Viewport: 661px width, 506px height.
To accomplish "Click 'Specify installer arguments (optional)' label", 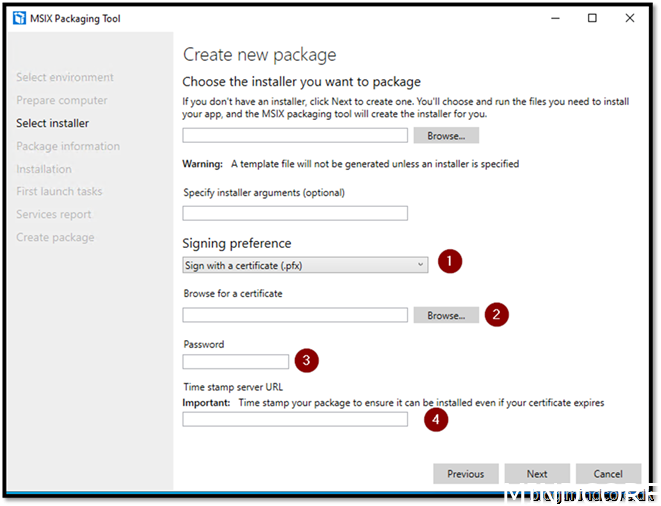I will [x=264, y=193].
